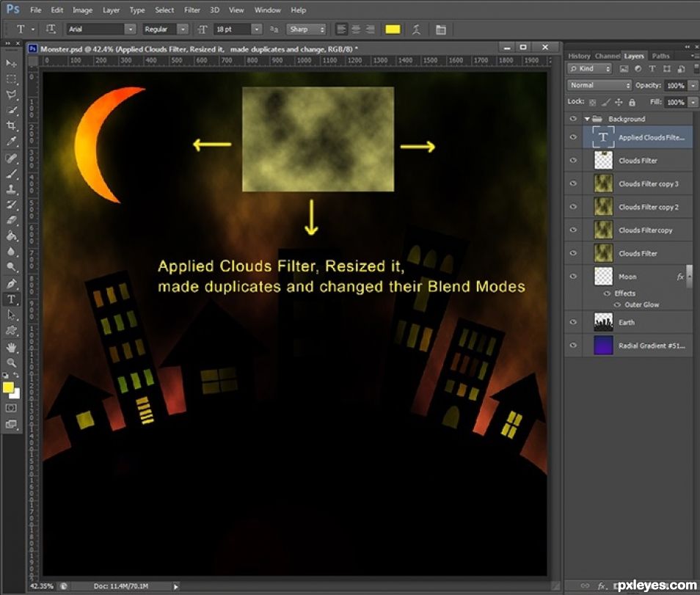The image size is (700, 595).
Task: Open the Normal blend mode dropdown
Action: click(x=599, y=85)
